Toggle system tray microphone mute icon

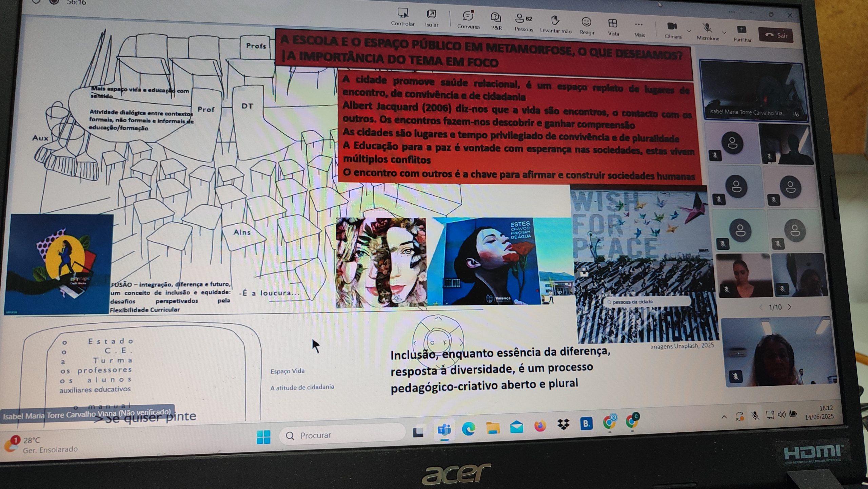click(755, 415)
